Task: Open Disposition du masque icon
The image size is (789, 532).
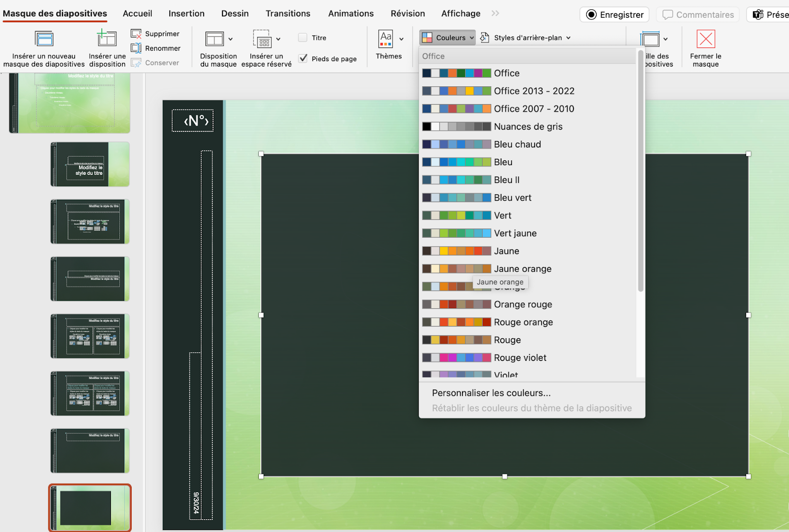Action: [215, 39]
